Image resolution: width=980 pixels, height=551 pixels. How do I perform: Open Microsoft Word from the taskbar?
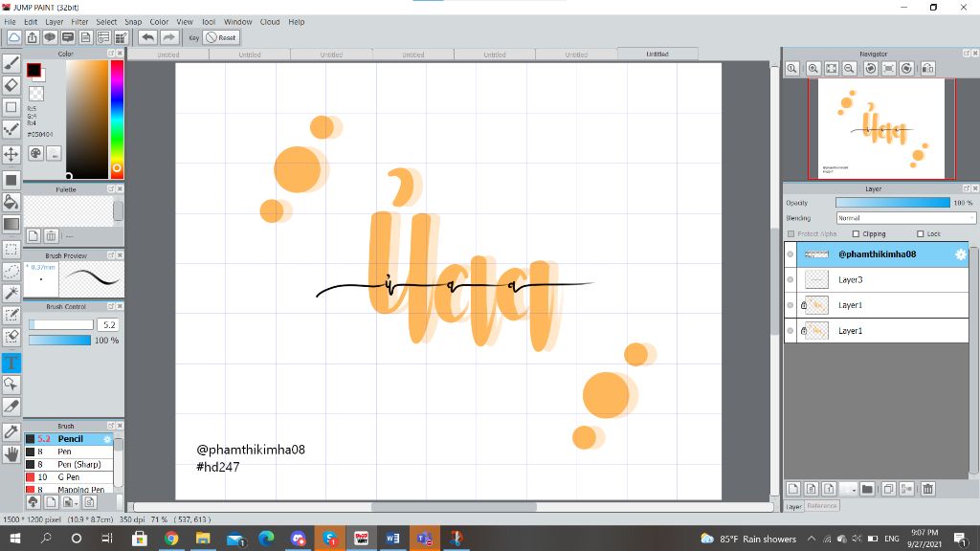pos(392,539)
